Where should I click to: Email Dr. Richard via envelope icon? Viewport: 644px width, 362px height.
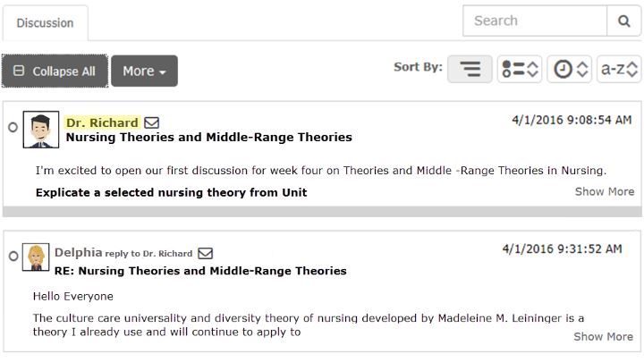point(151,122)
